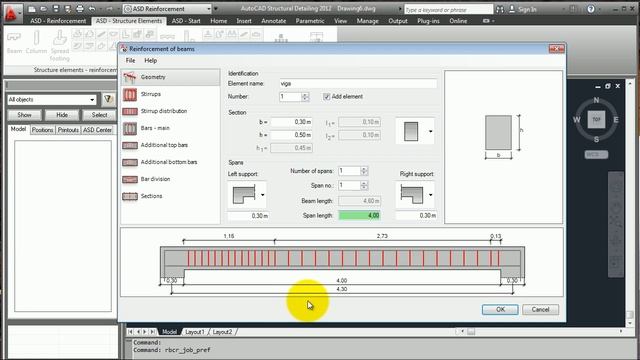Click the Left support width field

point(248,216)
